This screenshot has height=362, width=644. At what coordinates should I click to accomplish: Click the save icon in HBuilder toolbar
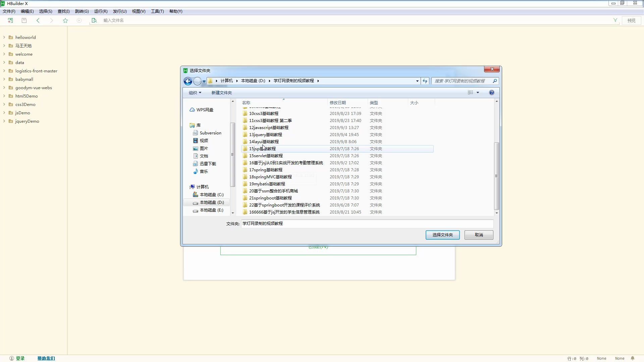pos(24,20)
